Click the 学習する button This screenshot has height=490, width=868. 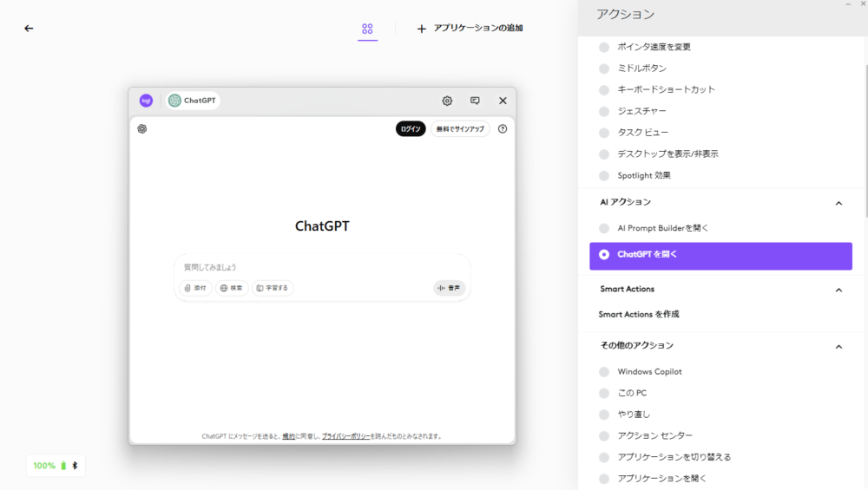(273, 288)
